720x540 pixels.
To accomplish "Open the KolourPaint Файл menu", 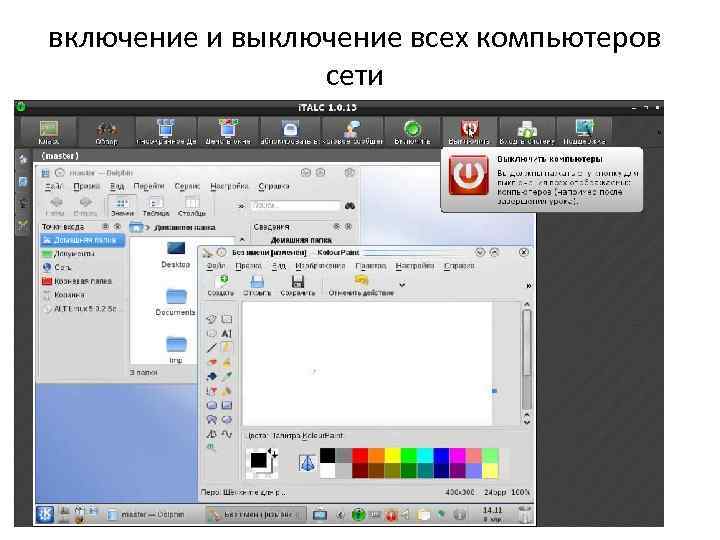I will point(216,265).
